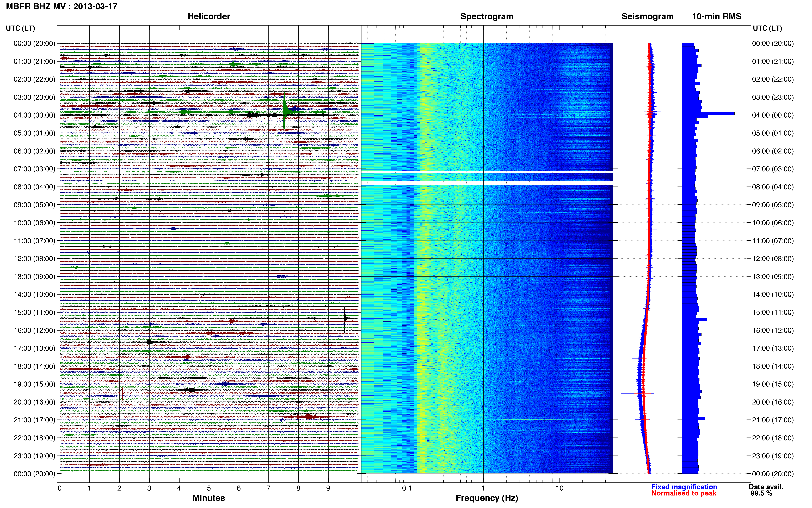Viewport: 812px width, 508px height.
Task: Click the dark red event near 21:00 trace
Action: pos(309,417)
